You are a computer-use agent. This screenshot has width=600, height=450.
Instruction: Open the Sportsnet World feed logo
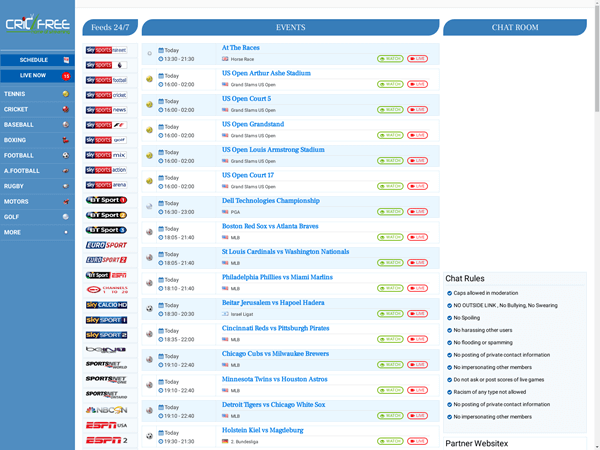(x=106, y=365)
